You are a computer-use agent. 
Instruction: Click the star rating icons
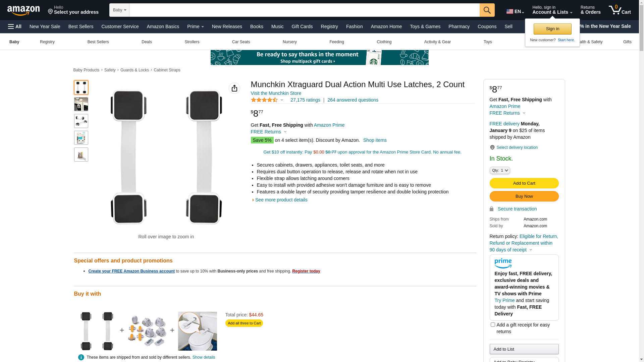[x=264, y=100]
